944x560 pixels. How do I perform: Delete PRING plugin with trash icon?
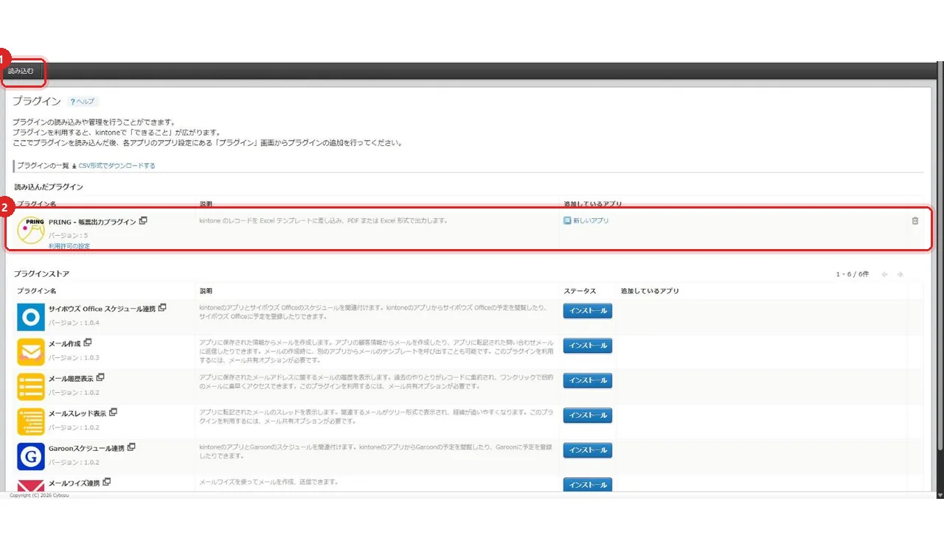tap(915, 220)
